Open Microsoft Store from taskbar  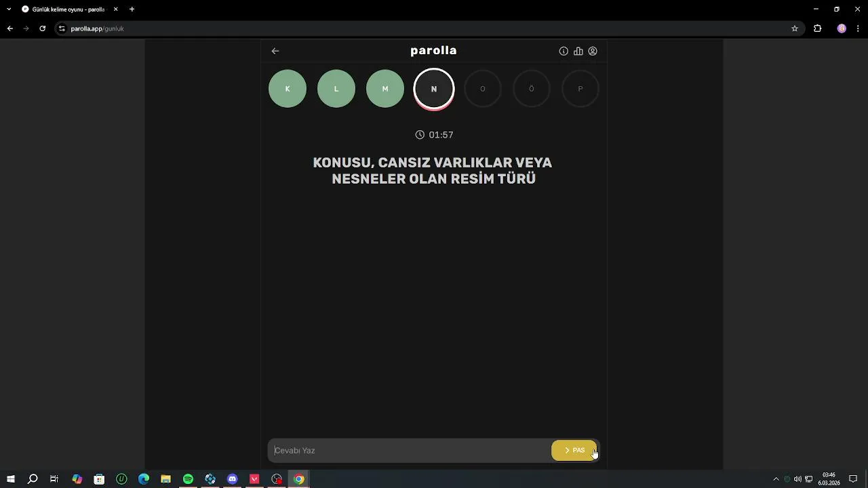tap(99, 479)
